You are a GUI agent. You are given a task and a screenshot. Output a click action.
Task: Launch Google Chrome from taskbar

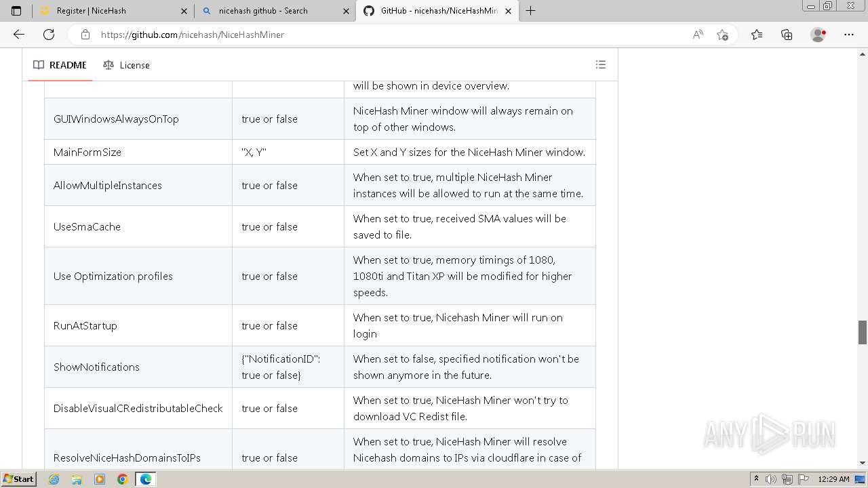[123, 479]
